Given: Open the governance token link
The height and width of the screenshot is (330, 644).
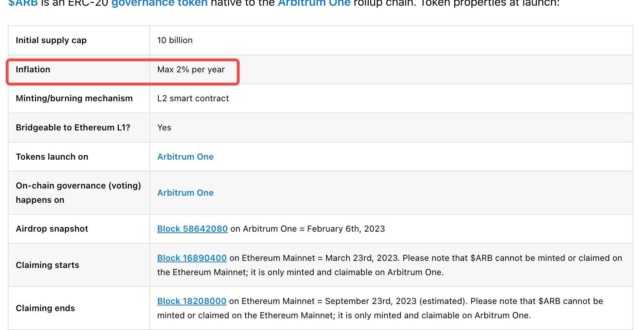Looking at the screenshot, I should click(159, 3).
